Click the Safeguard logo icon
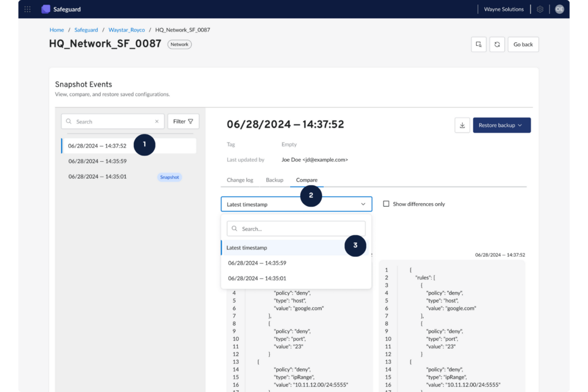The width and height of the screenshot is (588, 392). [x=45, y=9]
